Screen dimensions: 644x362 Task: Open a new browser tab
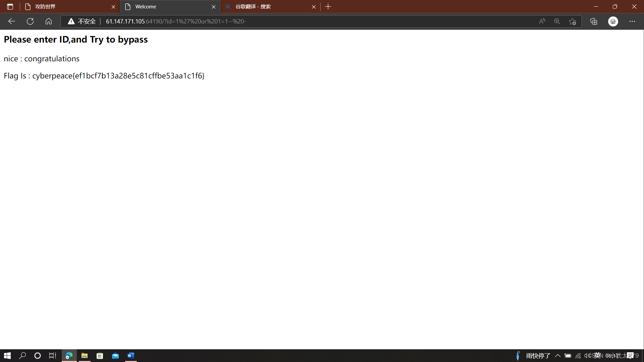point(328,6)
